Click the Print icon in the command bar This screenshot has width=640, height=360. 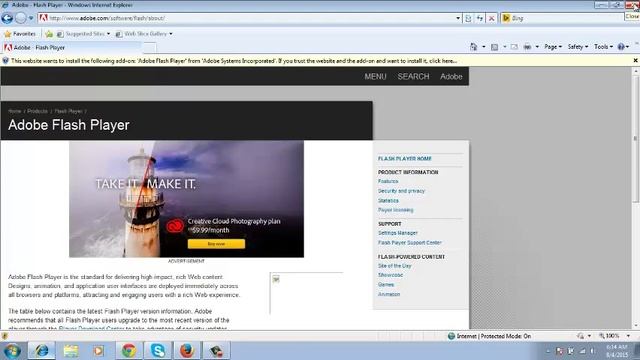pyautogui.click(x=527, y=47)
